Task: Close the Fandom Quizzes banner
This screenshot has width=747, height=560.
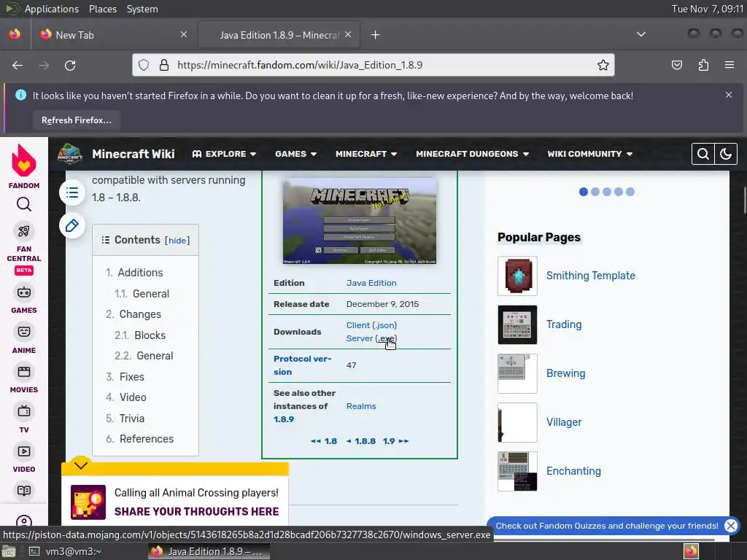Action: (x=730, y=526)
